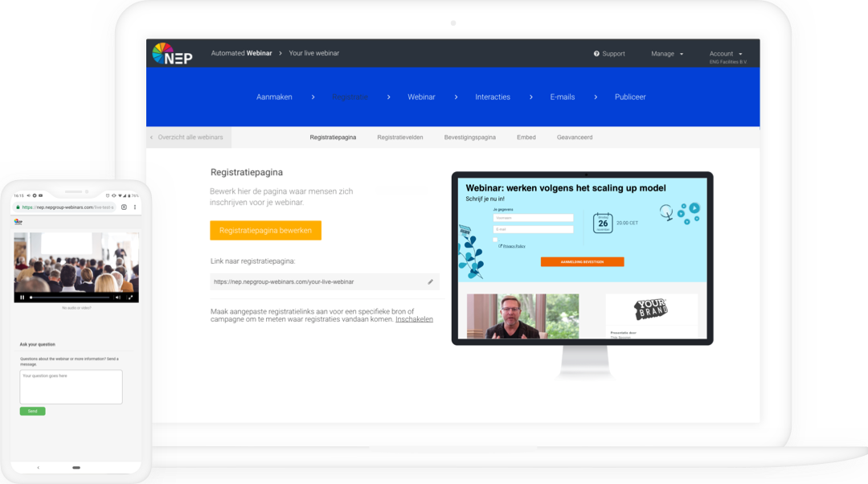Select the Bevestigingspagina tab
This screenshot has height=484, width=868.
(x=470, y=137)
